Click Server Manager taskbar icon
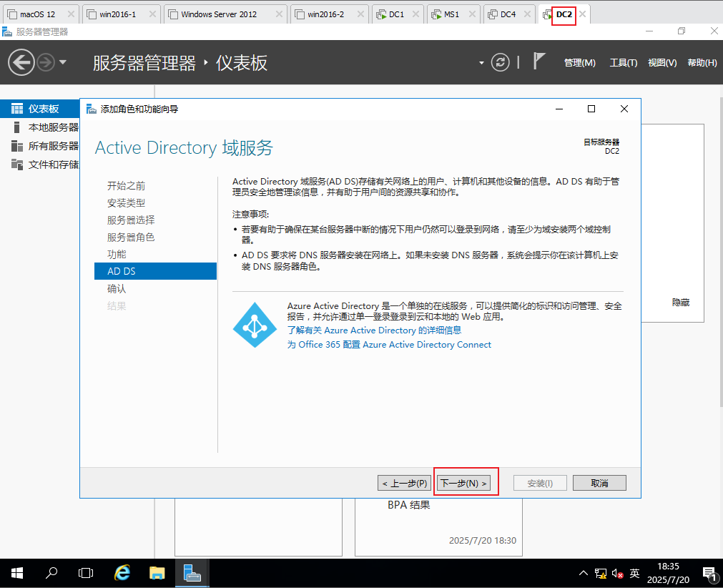This screenshot has height=588, width=723. tap(192, 573)
